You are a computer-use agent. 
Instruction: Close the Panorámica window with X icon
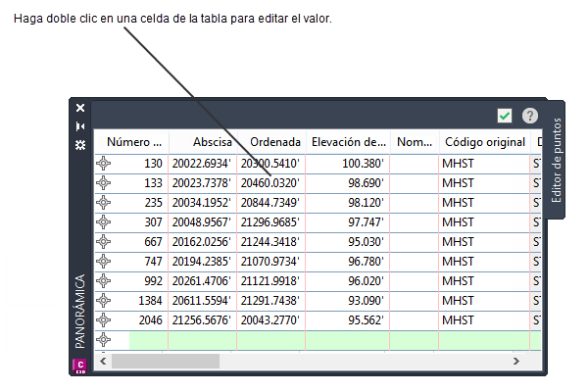tap(80, 108)
